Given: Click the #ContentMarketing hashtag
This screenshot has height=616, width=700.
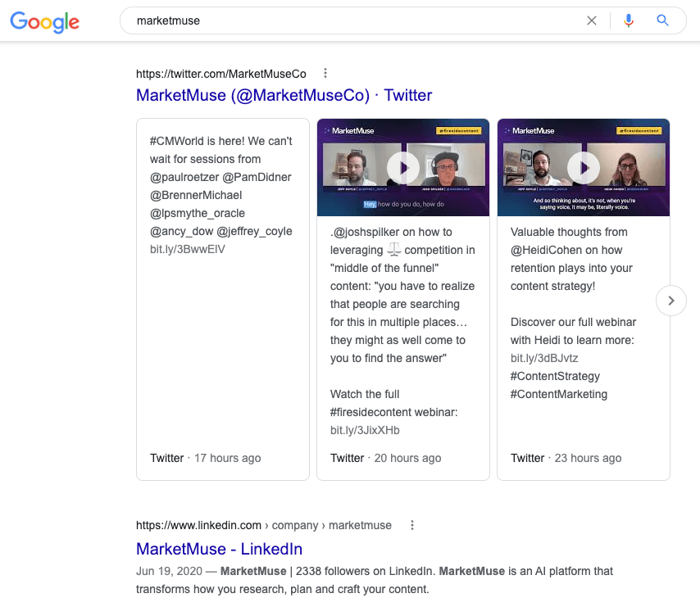Looking at the screenshot, I should [x=559, y=394].
